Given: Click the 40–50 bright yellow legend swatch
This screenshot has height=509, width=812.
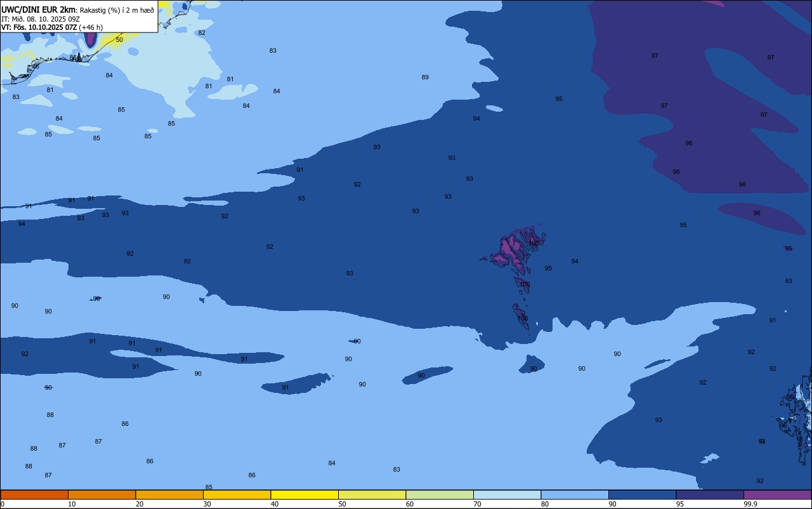Looking at the screenshot, I should (304, 494).
